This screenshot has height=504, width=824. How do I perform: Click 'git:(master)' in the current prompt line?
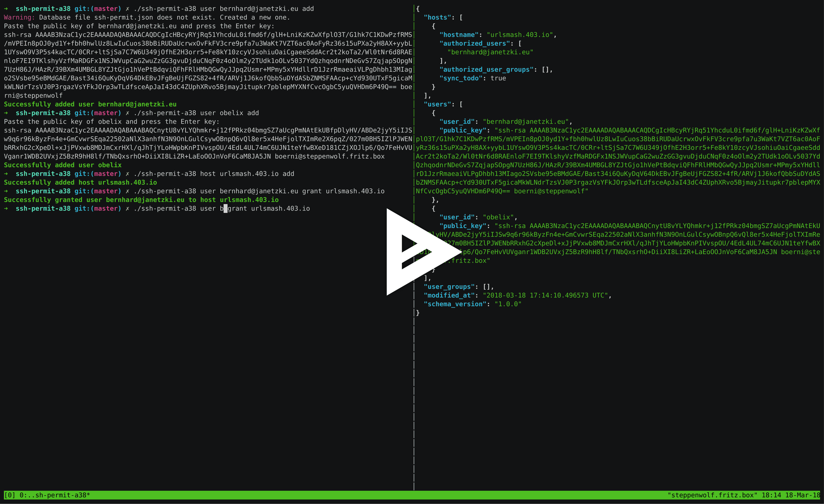pos(98,208)
